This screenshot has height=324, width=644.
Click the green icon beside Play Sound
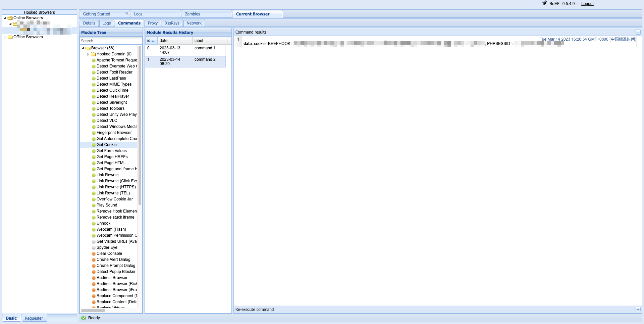94,205
